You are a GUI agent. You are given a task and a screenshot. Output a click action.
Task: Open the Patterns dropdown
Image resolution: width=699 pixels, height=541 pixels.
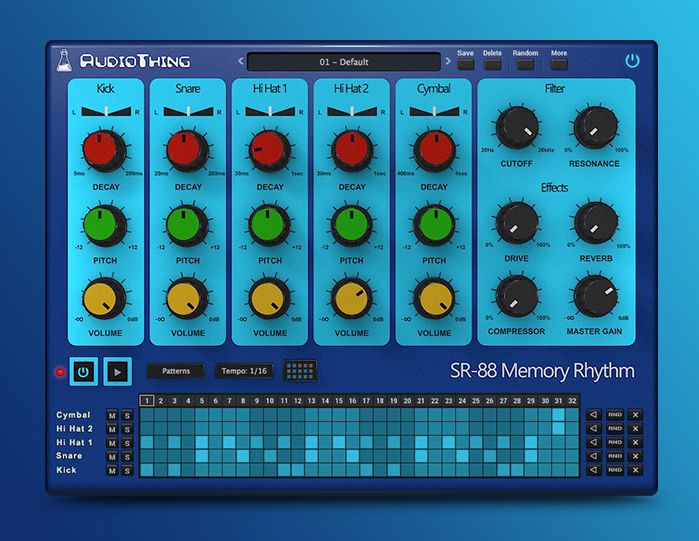175,371
